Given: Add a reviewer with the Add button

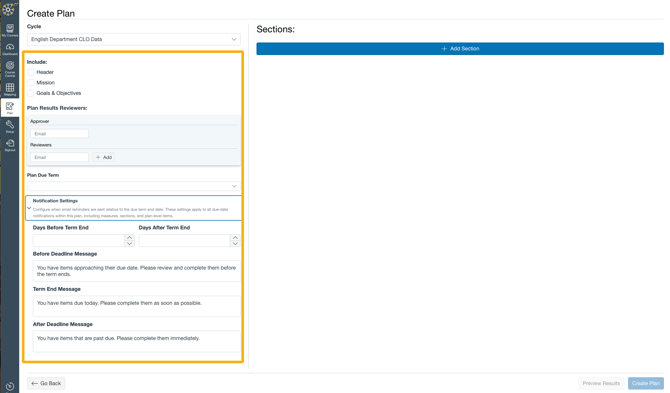Looking at the screenshot, I should tap(103, 157).
